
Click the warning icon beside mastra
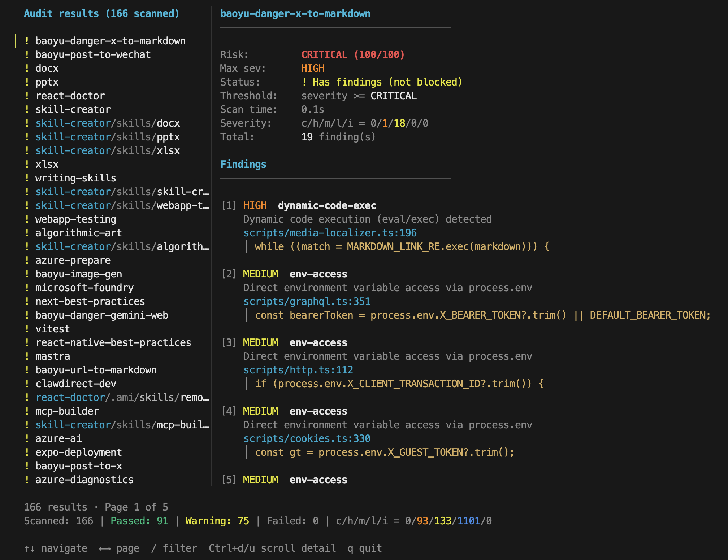pos(27,356)
